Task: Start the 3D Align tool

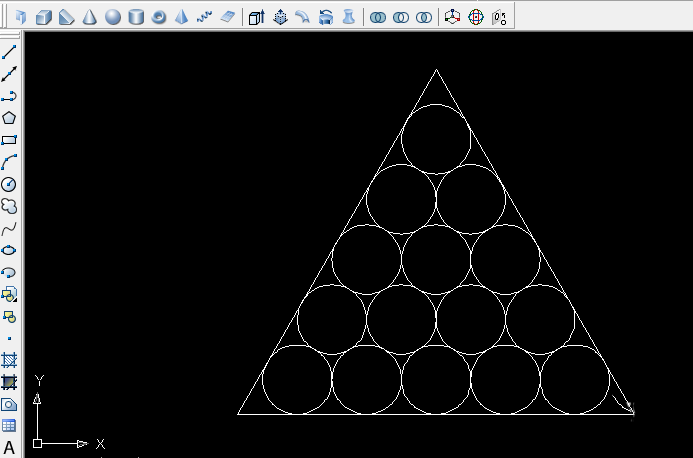Action: click(x=499, y=17)
